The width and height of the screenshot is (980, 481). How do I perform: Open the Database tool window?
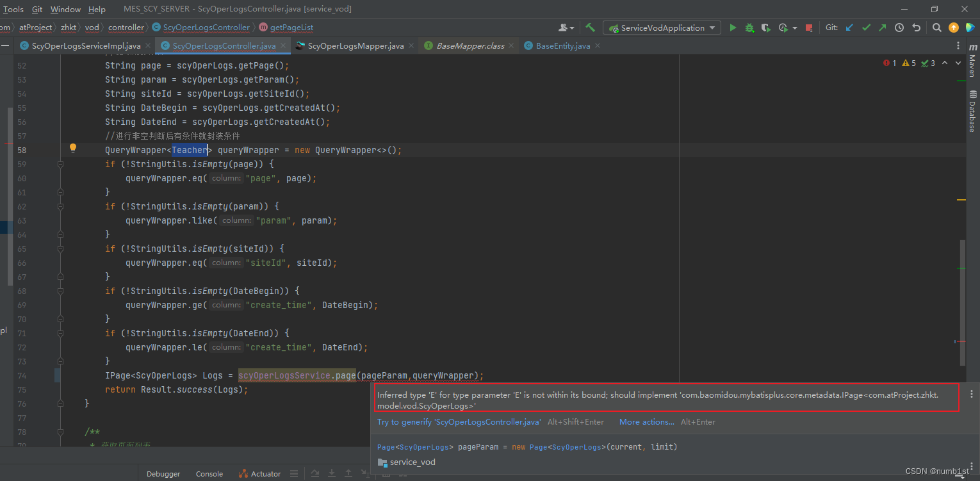pyautogui.click(x=972, y=111)
